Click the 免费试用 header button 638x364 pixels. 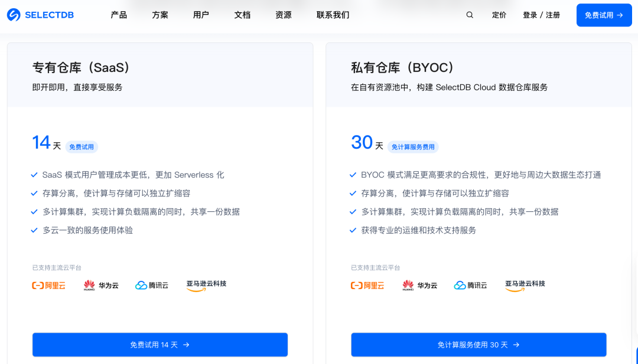pos(604,15)
